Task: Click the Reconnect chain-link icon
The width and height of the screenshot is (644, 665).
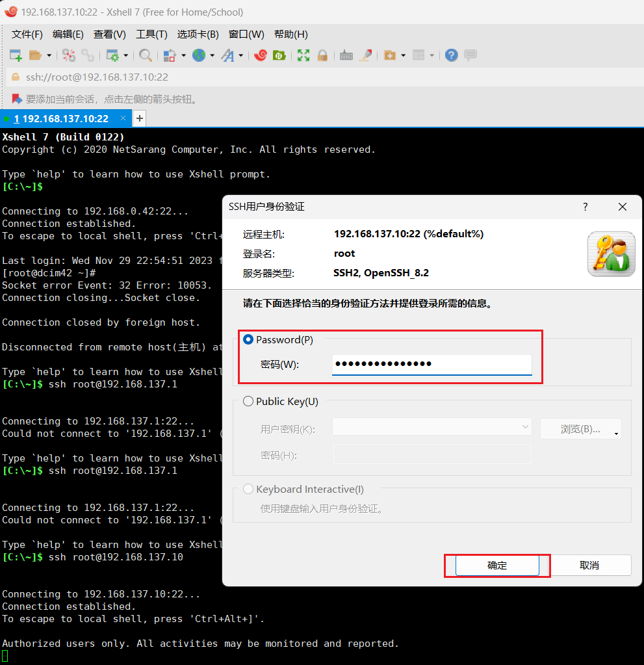Action: tap(88, 55)
